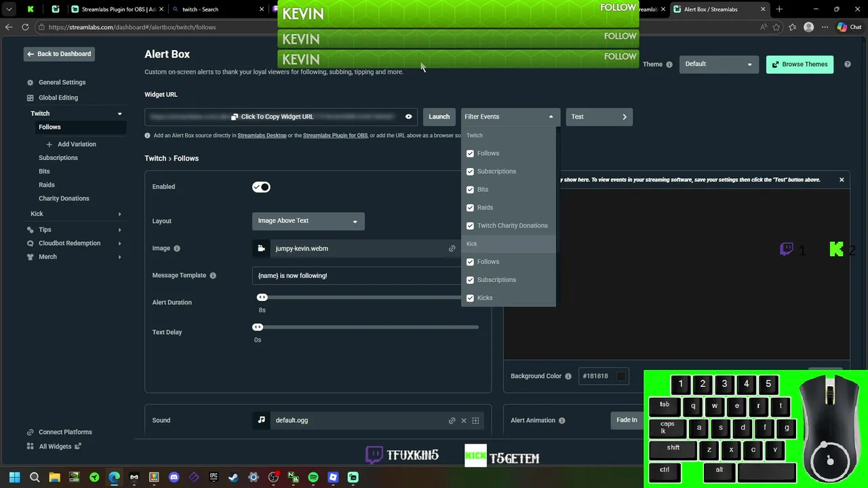Image resolution: width=868 pixels, height=488 pixels.
Task: Click the link icon in jumpy-kevin.webm field
Action: pos(452,249)
